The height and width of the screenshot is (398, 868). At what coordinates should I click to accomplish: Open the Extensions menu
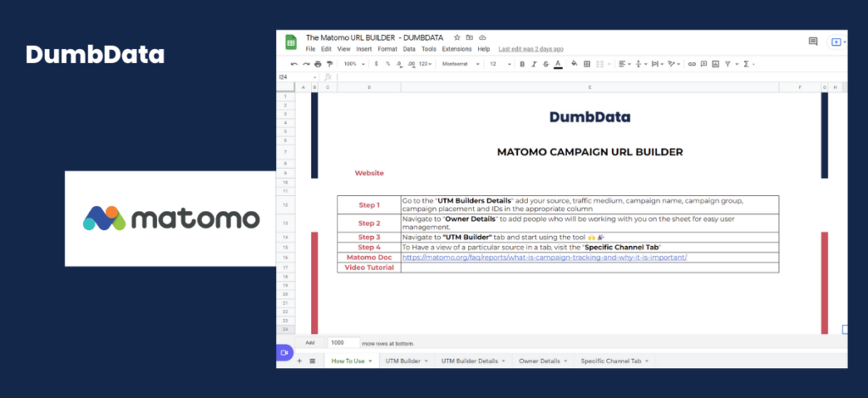coord(457,48)
